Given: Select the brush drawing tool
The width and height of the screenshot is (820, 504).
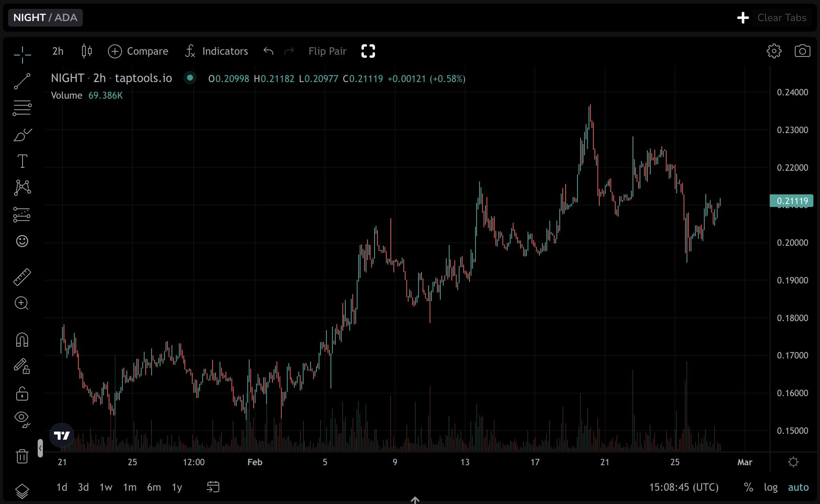Looking at the screenshot, I should click(22, 135).
